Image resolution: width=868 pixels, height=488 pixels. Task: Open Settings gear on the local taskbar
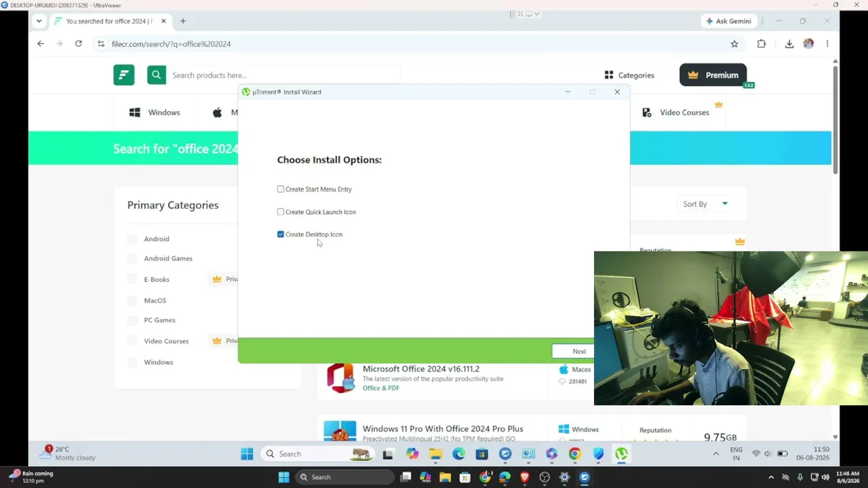[564, 477]
